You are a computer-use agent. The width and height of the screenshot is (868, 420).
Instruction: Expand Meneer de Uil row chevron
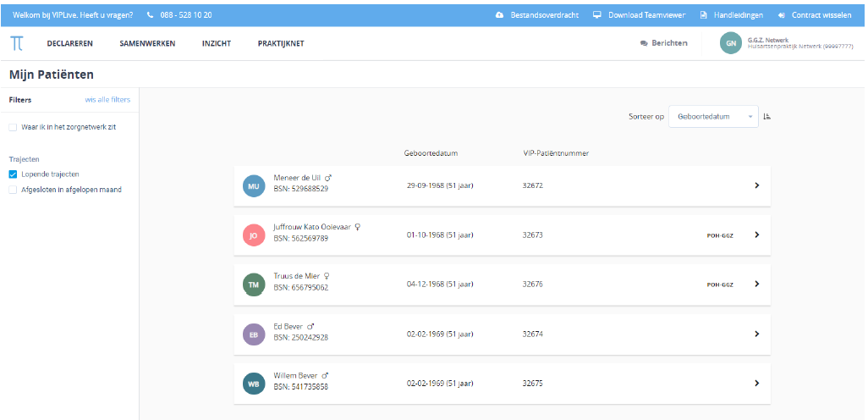pos(756,185)
